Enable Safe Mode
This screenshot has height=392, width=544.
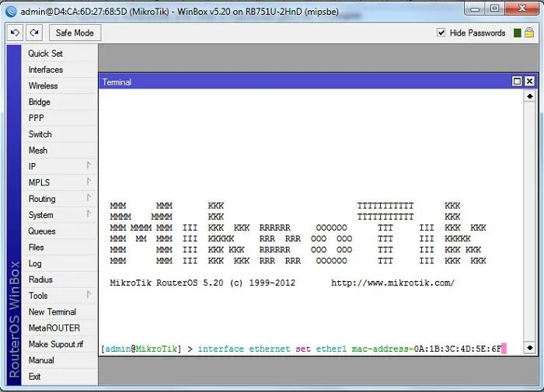(x=75, y=33)
